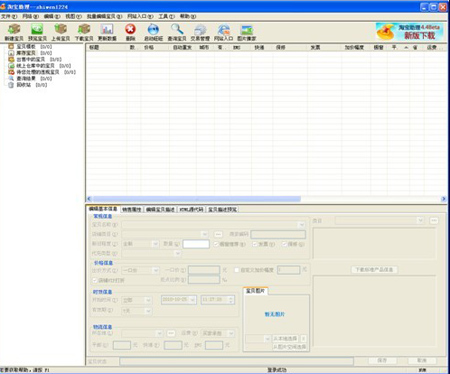
Task: Open the 运费 dropdown
Action: [231, 333]
